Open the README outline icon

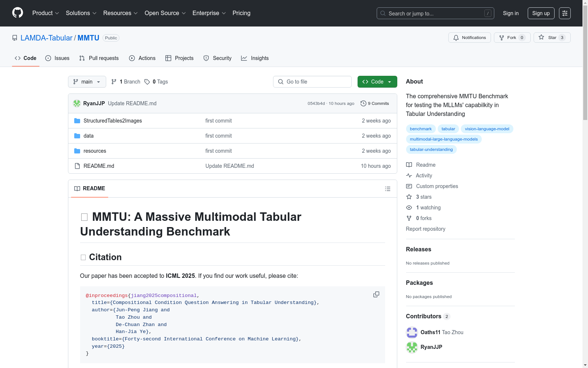click(x=387, y=189)
